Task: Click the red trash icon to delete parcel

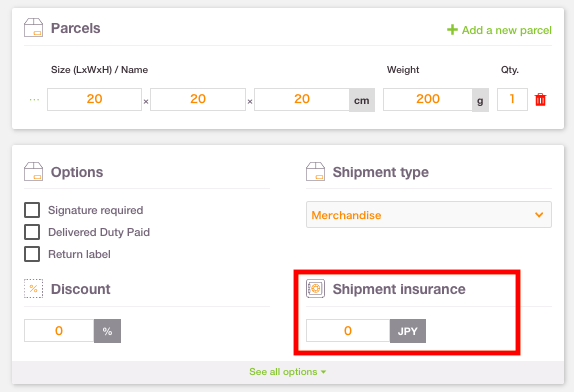Action: (540, 100)
